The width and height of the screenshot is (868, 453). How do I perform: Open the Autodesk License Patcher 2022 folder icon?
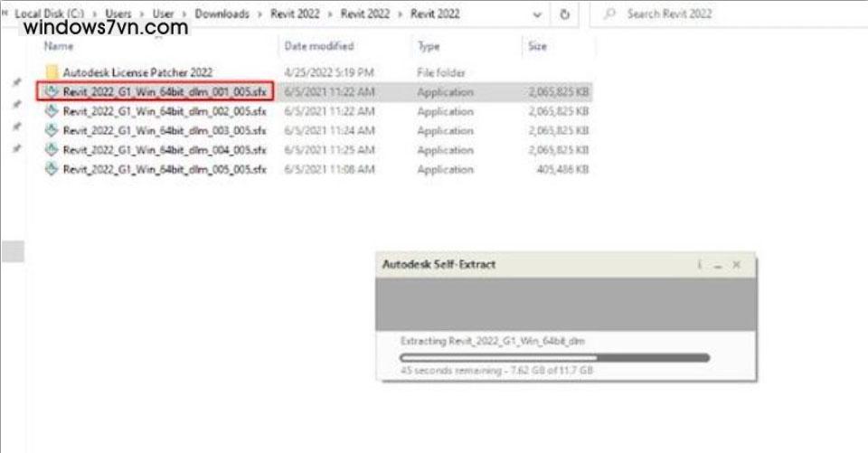(52, 72)
